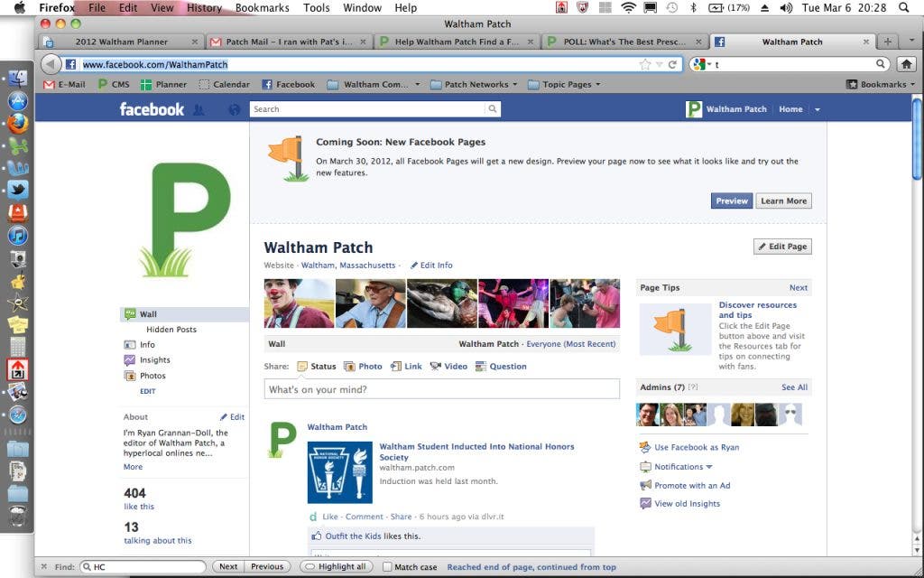Click Use Facebook as Ryan
The width and height of the screenshot is (924, 578).
click(x=696, y=447)
